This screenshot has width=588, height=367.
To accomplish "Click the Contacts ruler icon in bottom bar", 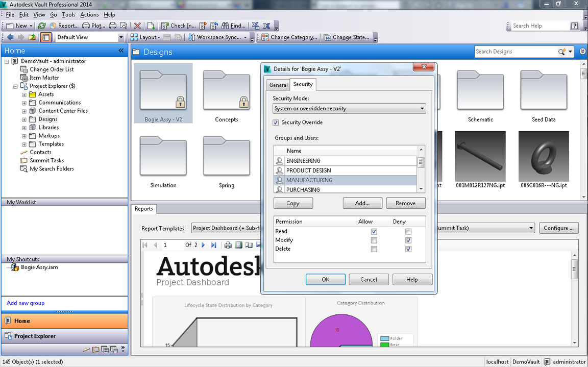I will [x=86, y=349].
